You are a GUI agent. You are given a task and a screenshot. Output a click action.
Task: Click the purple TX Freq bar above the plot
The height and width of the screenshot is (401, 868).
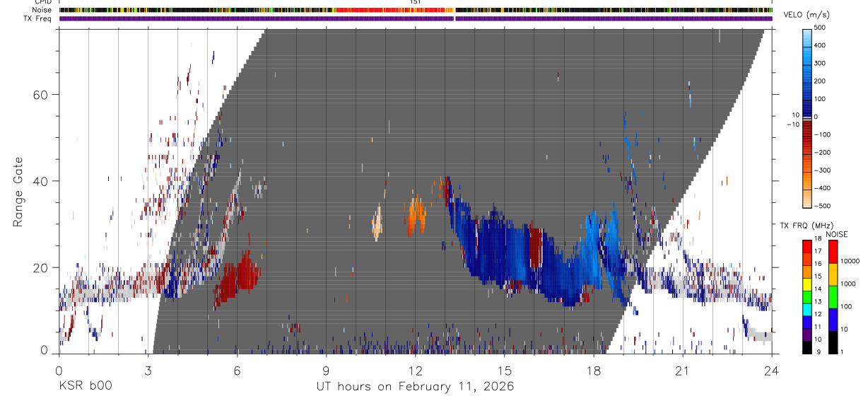416,18
